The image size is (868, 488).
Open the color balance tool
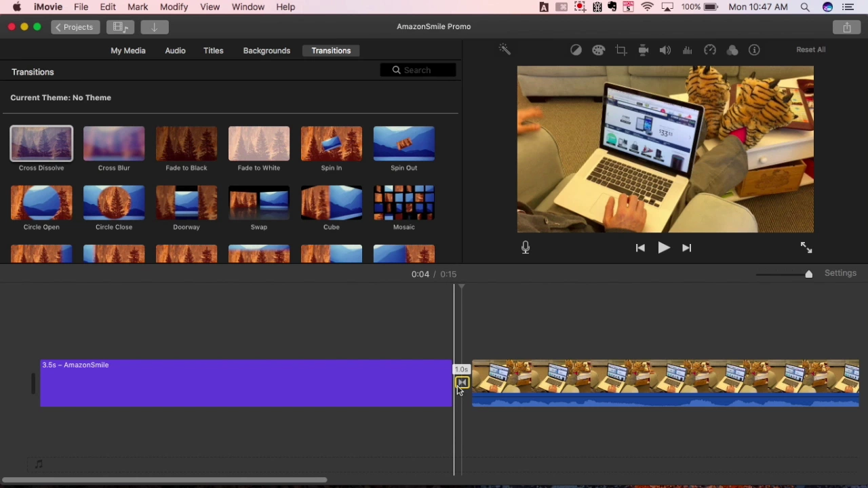point(576,50)
